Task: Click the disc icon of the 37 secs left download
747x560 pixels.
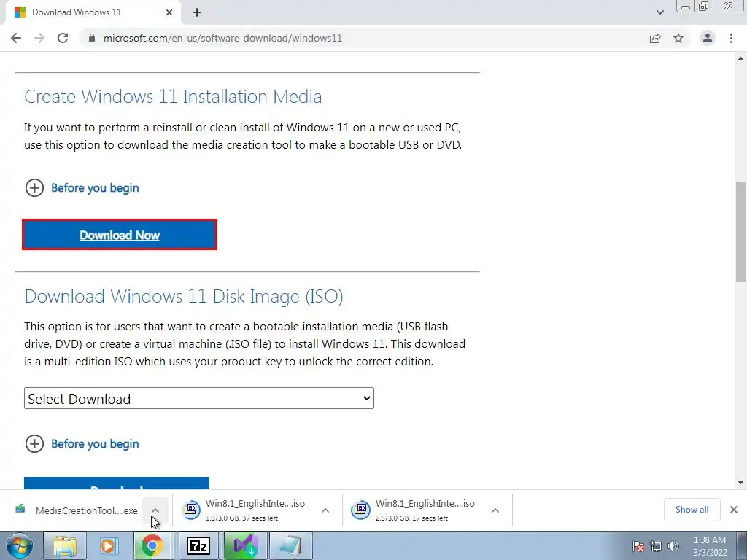Action: (192, 510)
